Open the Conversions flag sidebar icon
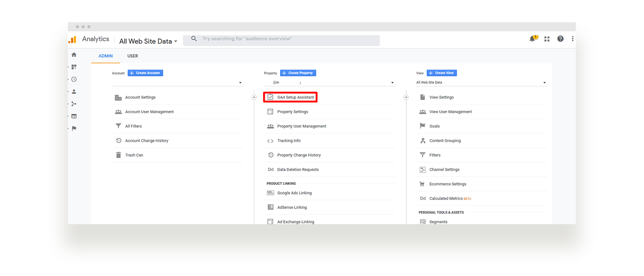 click(x=74, y=128)
